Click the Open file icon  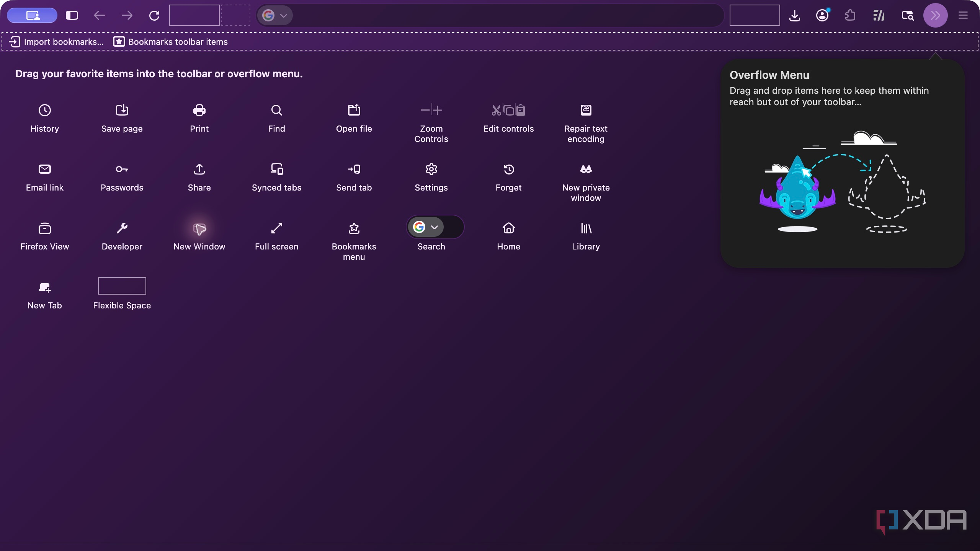point(354,110)
